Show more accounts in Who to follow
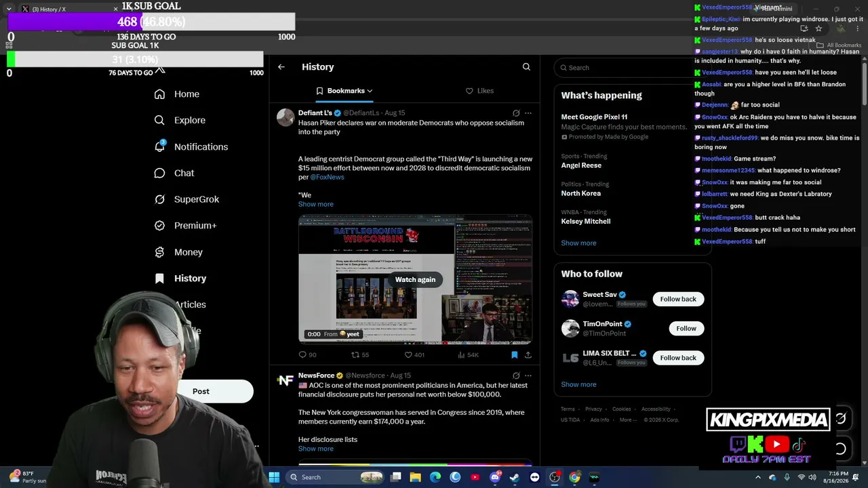Screen dimensions: 868x488 tap(578, 384)
